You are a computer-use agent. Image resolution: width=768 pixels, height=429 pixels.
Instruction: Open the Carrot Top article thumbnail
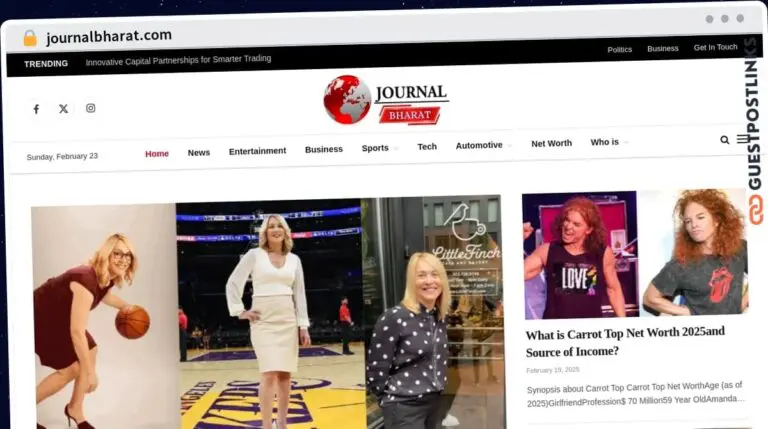634,254
